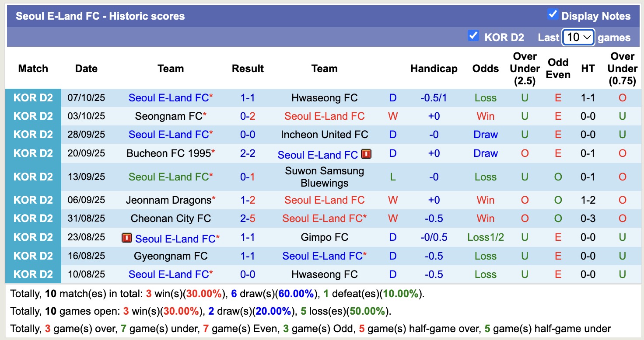
Task: Click the 2-5 result versus Cheonan City
Action: pos(248,219)
